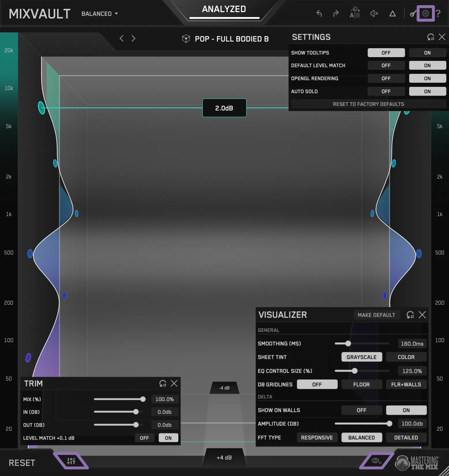Screen dimensions: 449x476
Task: Reset the Settings panel with its reset icon
Action: (431, 37)
